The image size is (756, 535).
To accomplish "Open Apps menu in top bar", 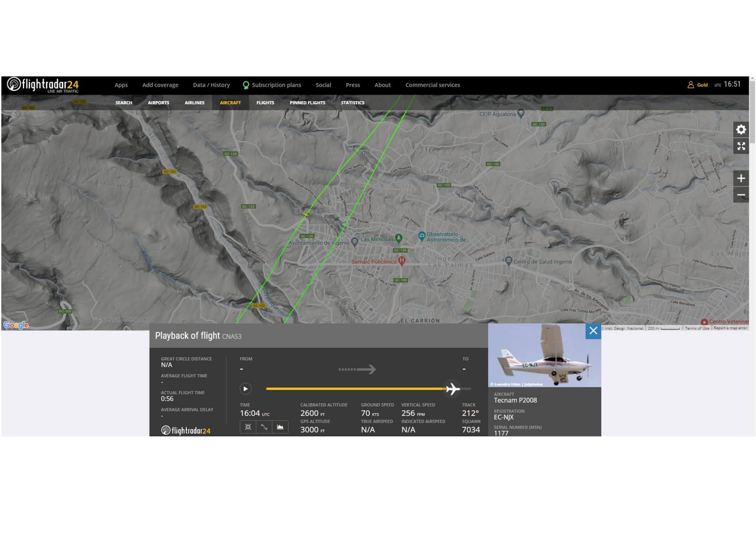I will click(x=121, y=85).
